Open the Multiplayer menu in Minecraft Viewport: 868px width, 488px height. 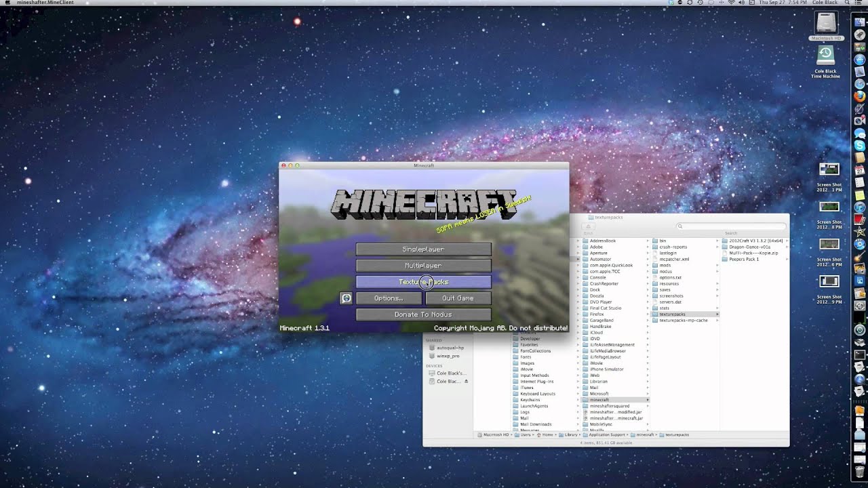click(423, 266)
